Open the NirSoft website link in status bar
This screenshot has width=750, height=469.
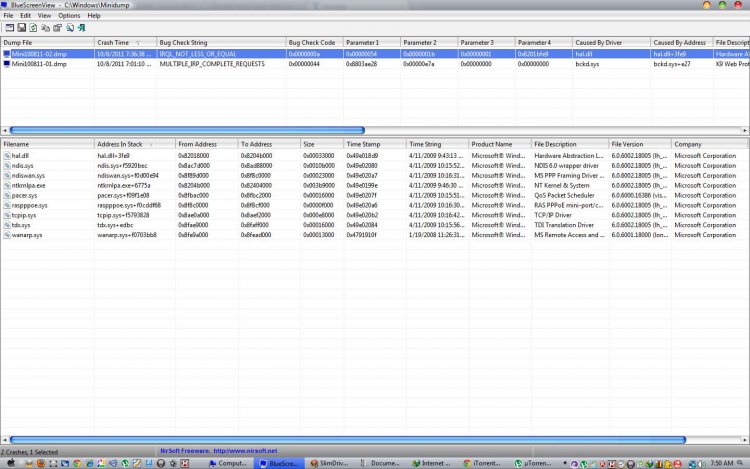pyautogui.click(x=245, y=451)
